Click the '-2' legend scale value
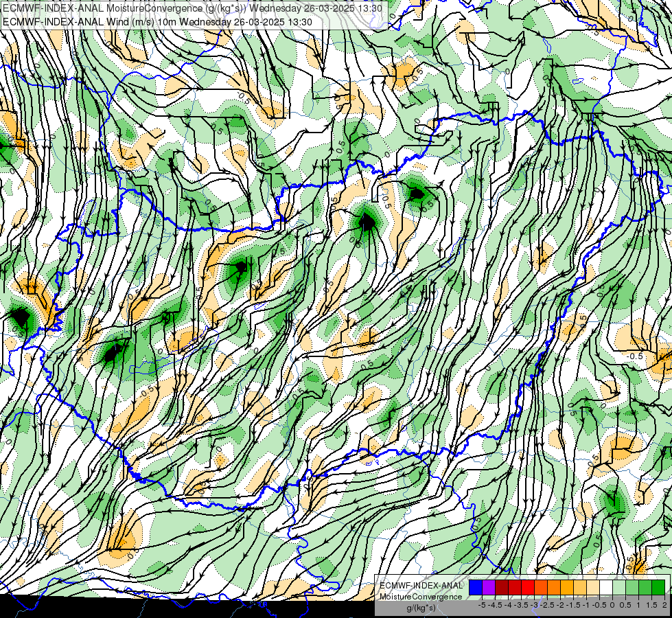Image resolution: width=672 pixels, height=618 pixels. point(561,605)
